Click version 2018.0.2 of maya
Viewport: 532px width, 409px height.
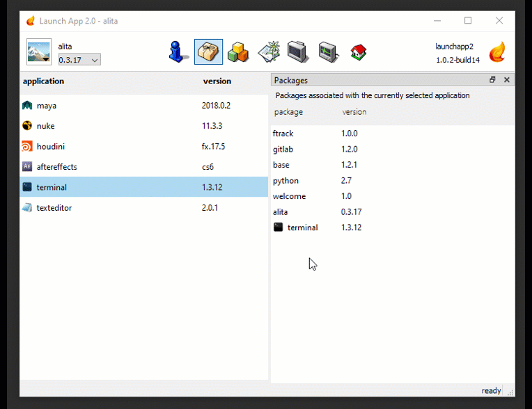216,106
